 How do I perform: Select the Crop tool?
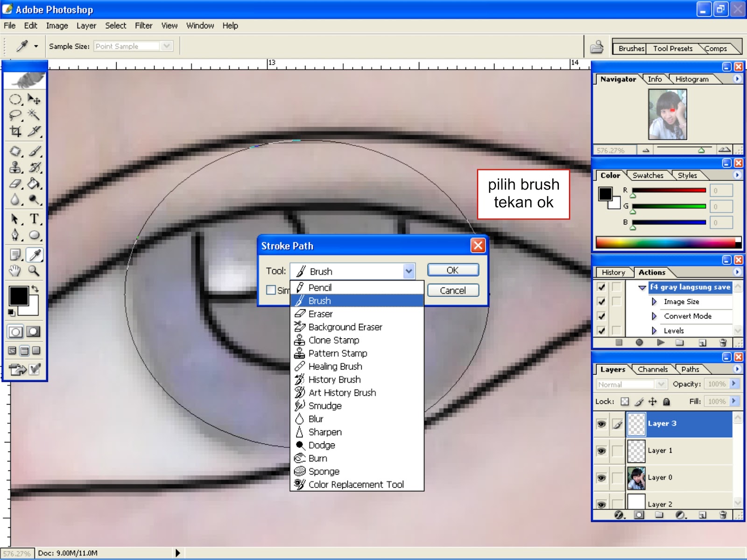click(15, 131)
